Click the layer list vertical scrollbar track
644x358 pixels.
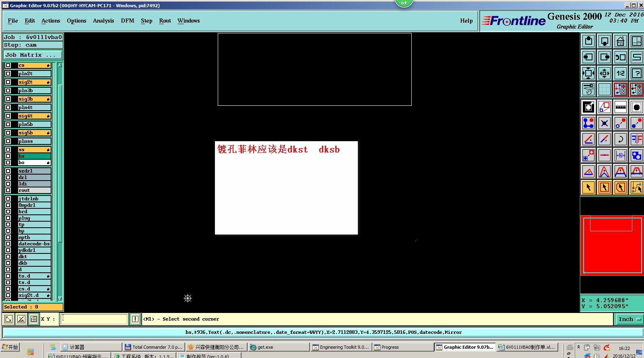click(x=60, y=181)
